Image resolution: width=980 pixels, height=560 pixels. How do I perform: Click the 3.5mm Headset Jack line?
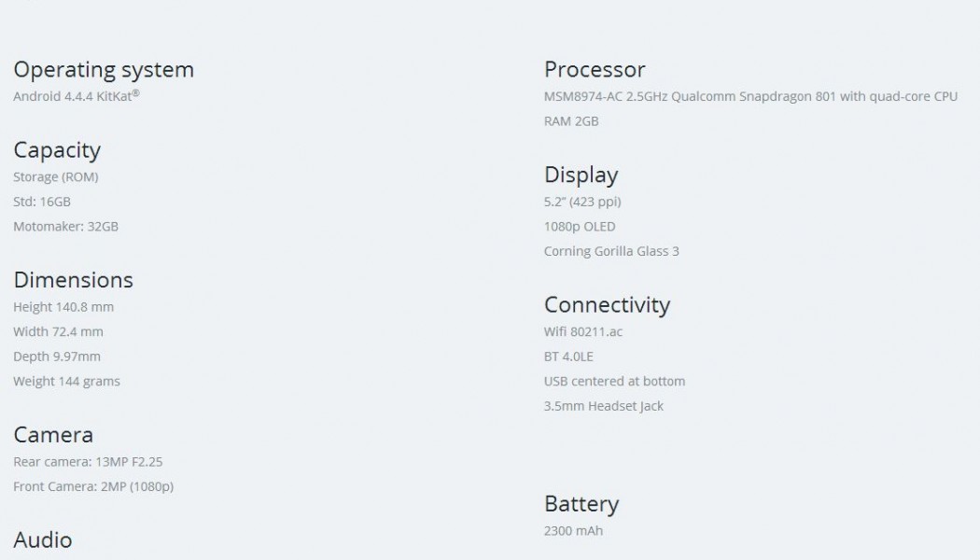(x=604, y=407)
